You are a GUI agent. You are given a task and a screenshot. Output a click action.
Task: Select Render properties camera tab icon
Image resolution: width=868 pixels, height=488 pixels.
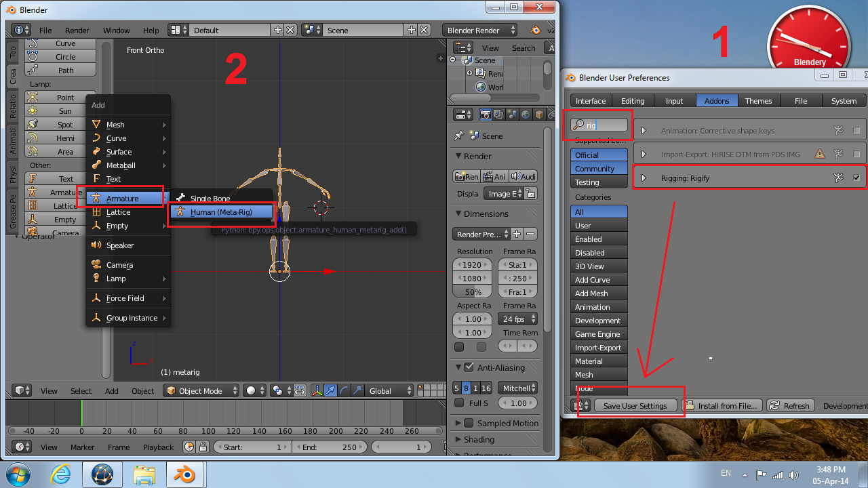[x=486, y=115]
